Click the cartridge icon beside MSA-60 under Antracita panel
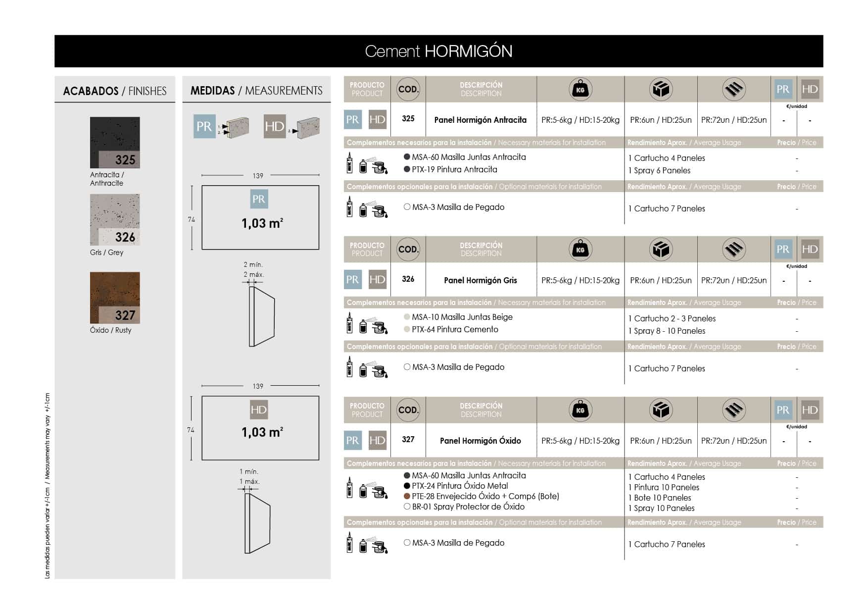The height and width of the screenshot is (614, 868). pos(350,163)
